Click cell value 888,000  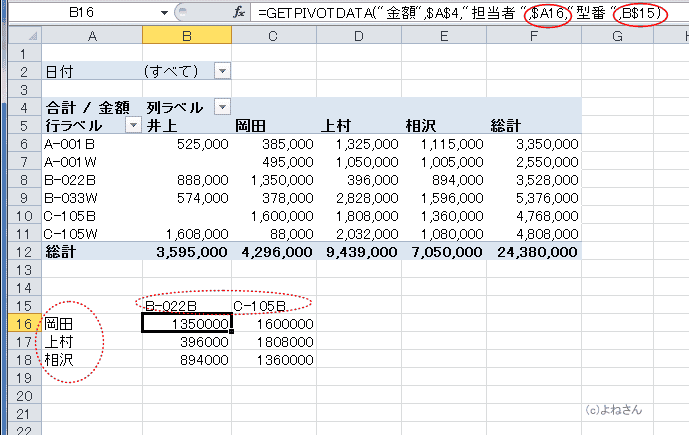203,180
